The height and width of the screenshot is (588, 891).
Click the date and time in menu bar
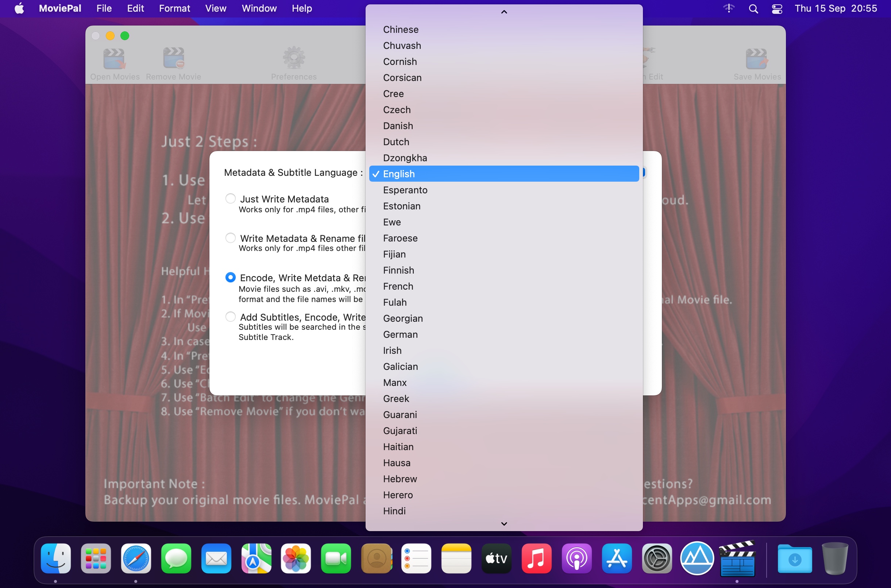click(x=836, y=8)
